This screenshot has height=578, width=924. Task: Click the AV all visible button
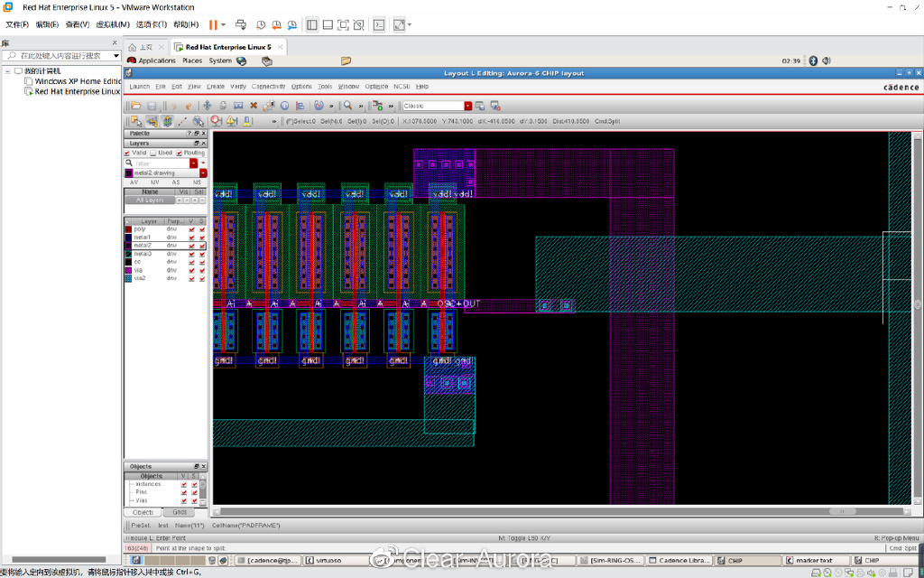[134, 182]
